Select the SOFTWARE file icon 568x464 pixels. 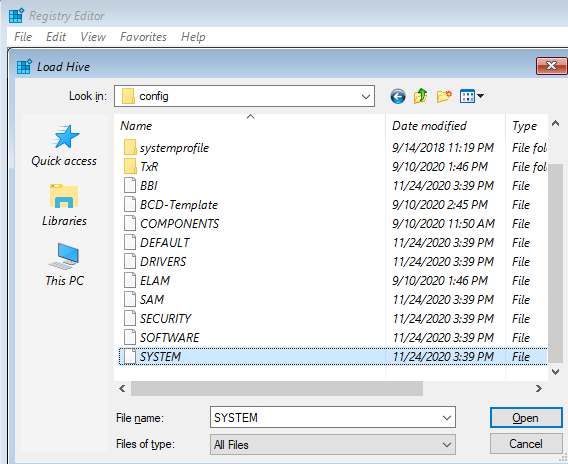130,338
